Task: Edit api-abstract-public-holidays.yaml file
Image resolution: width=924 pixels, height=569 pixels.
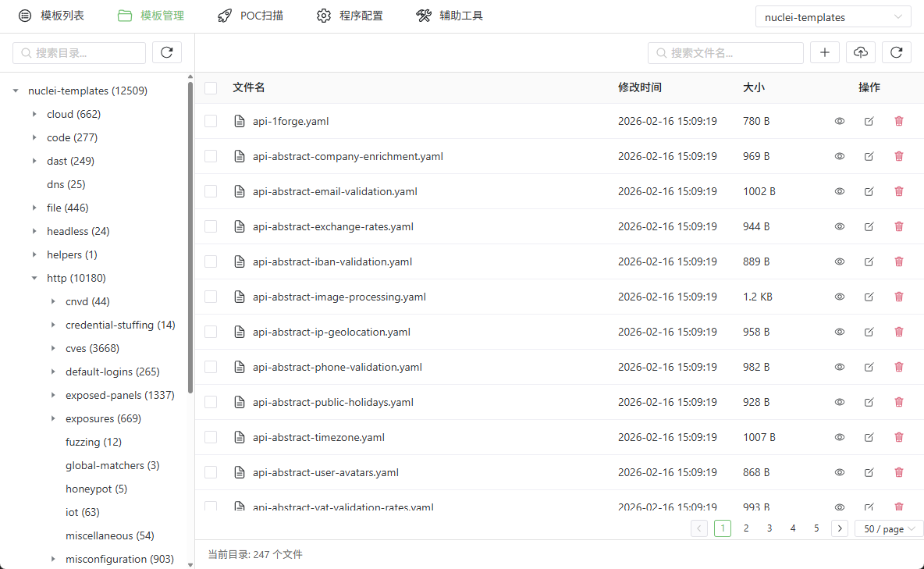Action: [869, 402]
